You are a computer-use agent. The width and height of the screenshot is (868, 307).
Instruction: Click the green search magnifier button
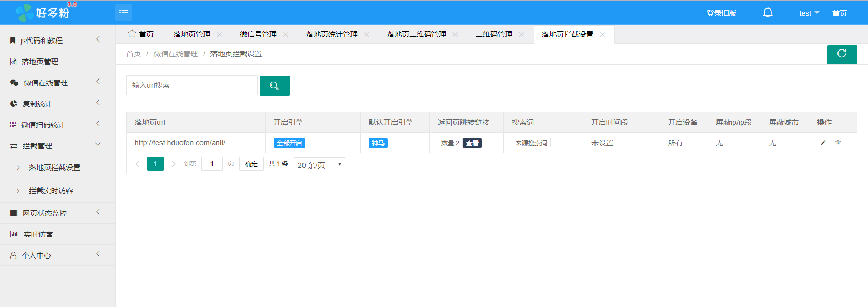pyautogui.click(x=274, y=86)
